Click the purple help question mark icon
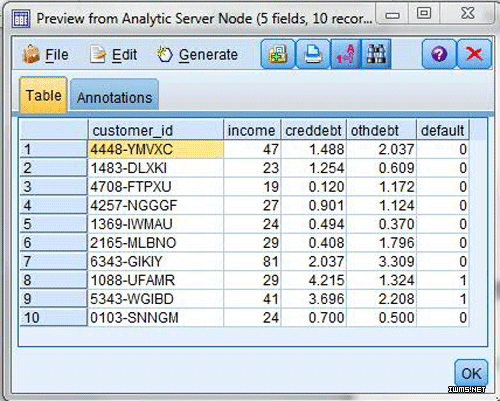 coord(439,54)
